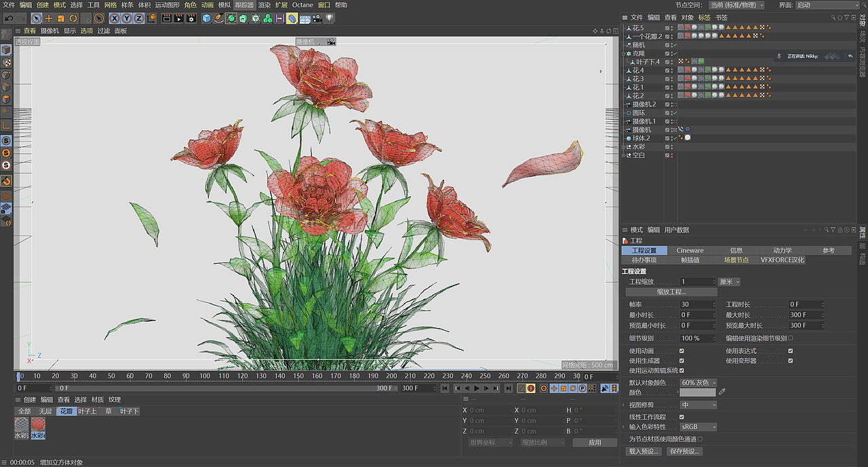Toggle the Y axis lock
Image resolution: width=868 pixels, height=467 pixels.
point(127,18)
